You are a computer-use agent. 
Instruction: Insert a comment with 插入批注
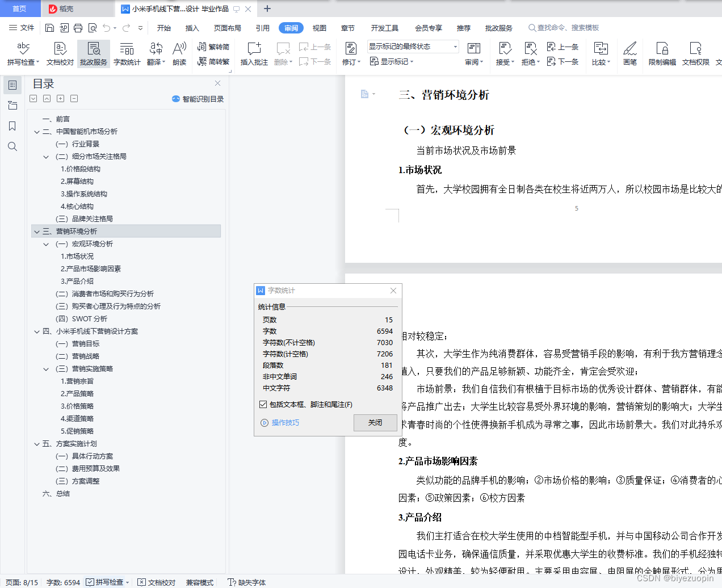click(x=254, y=54)
